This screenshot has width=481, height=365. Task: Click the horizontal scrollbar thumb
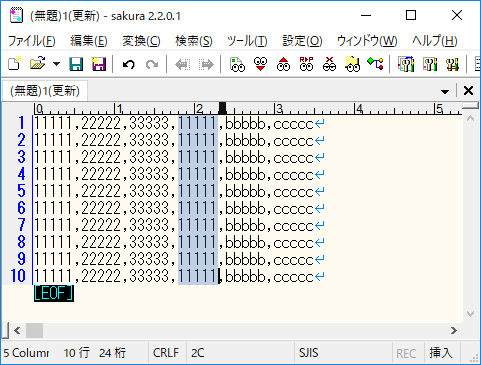35,331
